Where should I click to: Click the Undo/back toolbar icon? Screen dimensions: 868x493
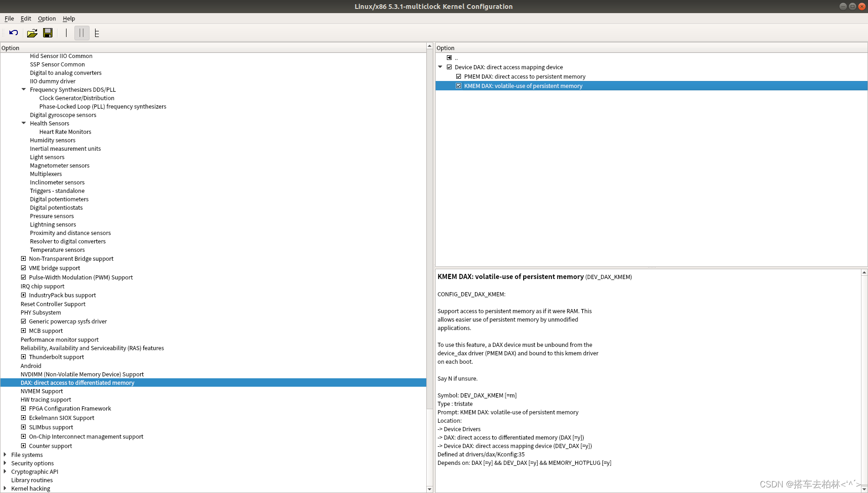click(x=14, y=33)
